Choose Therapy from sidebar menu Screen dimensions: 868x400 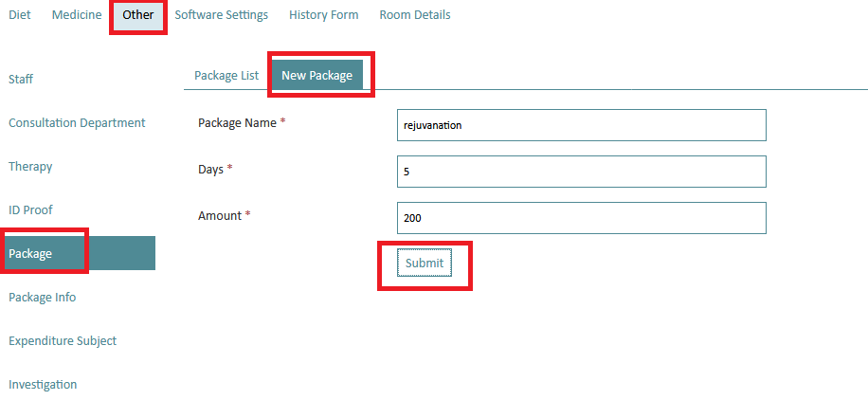point(30,167)
